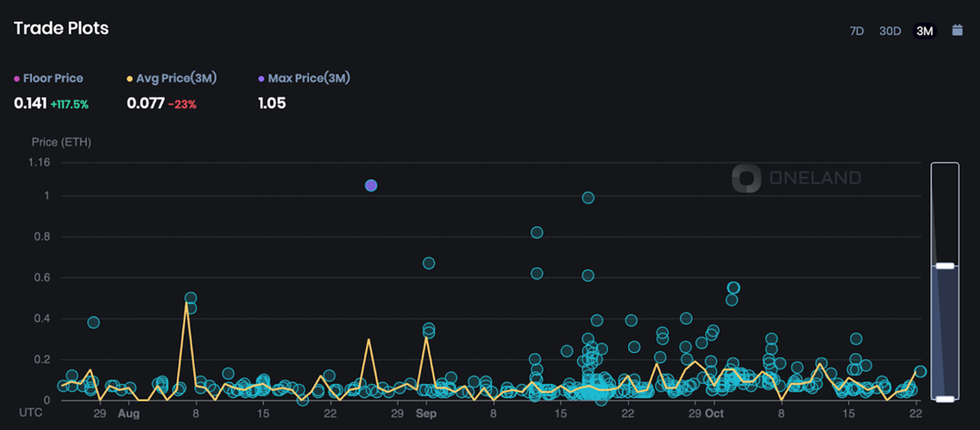This screenshot has height=430, width=980.
Task: Click the Floor Price value 0.141
Action: click(30, 103)
